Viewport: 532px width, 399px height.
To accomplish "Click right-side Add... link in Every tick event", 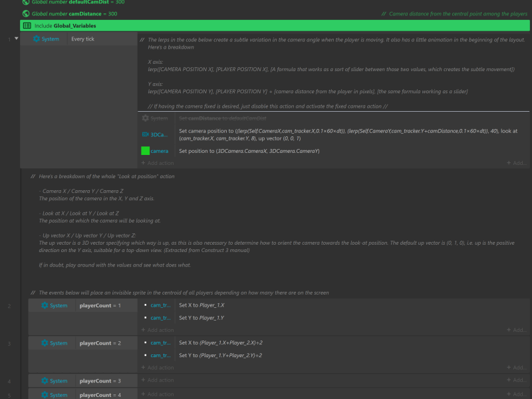I will [517, 163].
